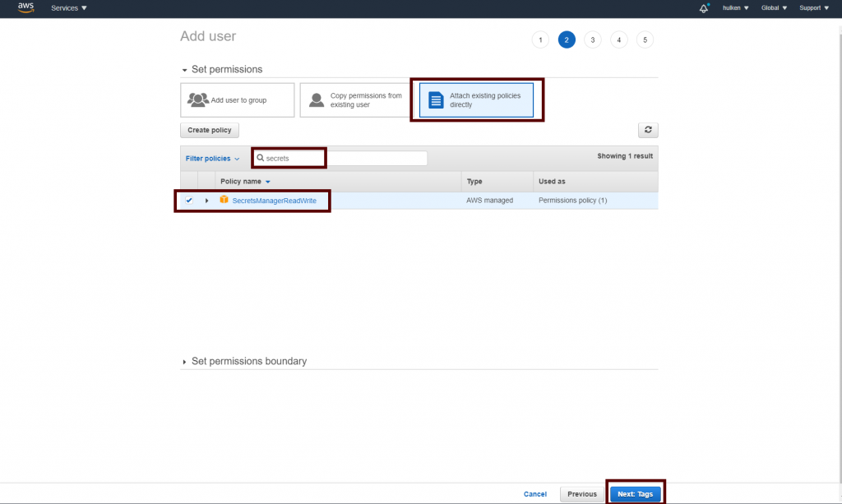Viewport: 842px width, 504px height.
Task: Click the search magnifier icon
Action: coord(260,158)
